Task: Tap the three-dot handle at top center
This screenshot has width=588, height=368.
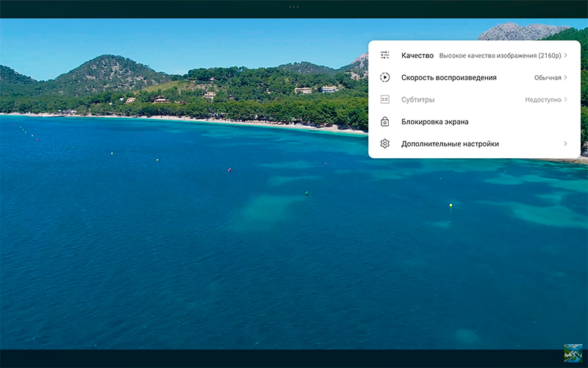Action: 294,7
